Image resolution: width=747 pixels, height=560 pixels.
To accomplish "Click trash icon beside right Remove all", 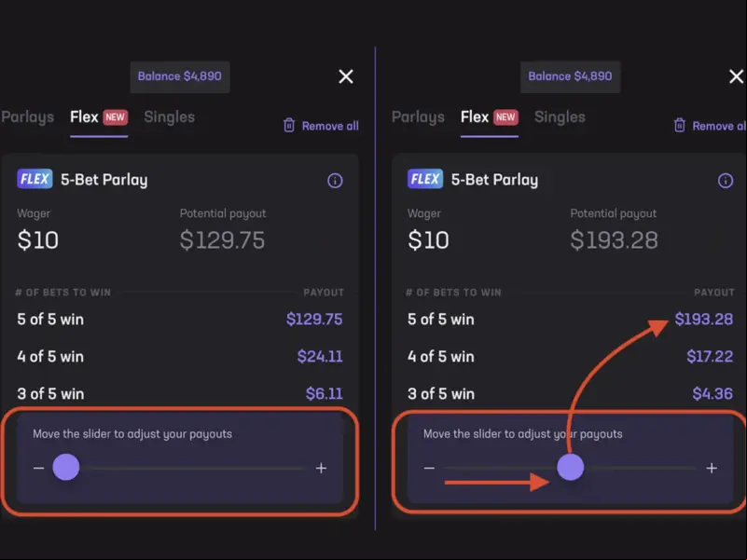I will [679, 125].
